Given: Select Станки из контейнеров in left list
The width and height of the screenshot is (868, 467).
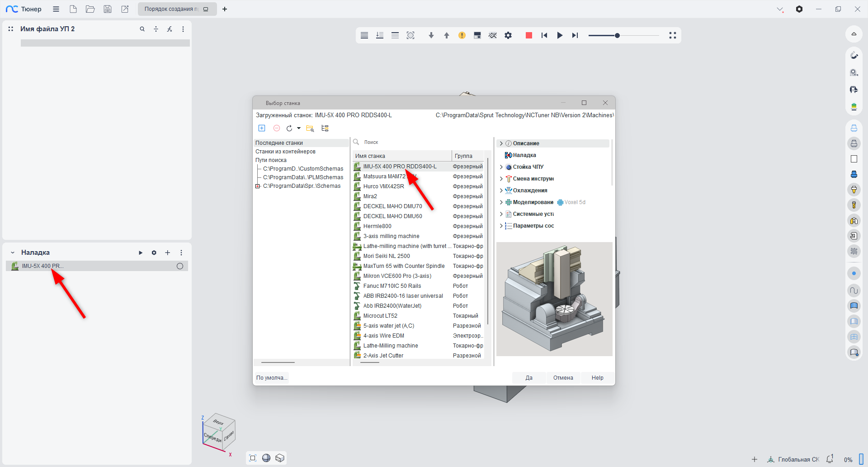Looking at the screenshot, I should point(285,152).
